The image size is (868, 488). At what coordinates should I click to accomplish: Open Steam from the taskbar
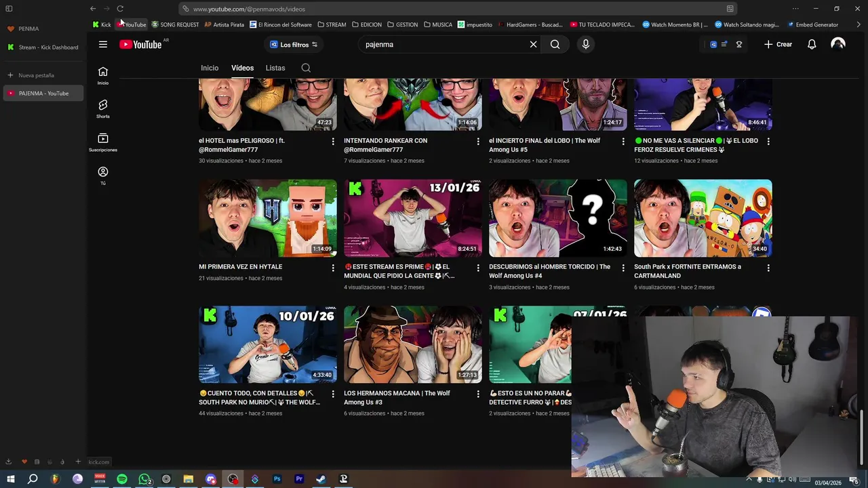321,479
